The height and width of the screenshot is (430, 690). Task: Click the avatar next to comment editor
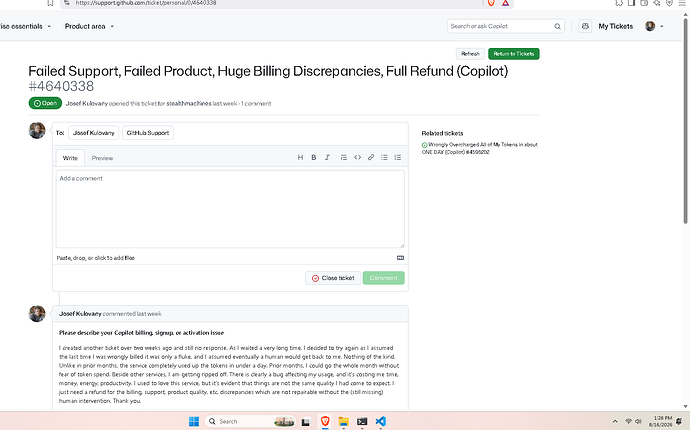37,130
